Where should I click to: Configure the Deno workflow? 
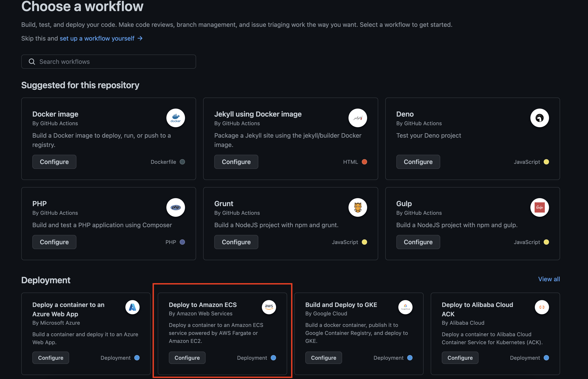418,162
